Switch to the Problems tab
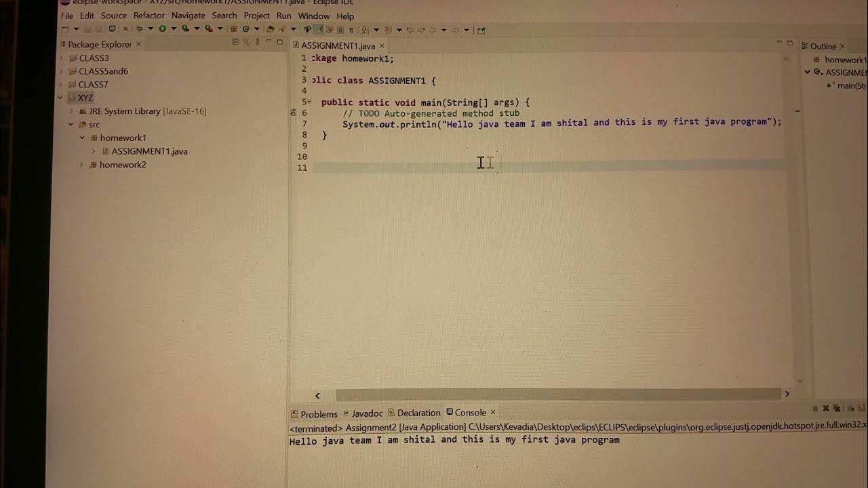The width and height of the screenshot is (868, 488). tap(315, 413)
